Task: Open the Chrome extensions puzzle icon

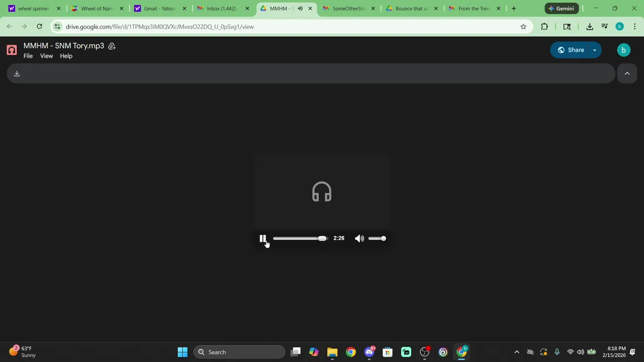Action: tap(544, 27)
